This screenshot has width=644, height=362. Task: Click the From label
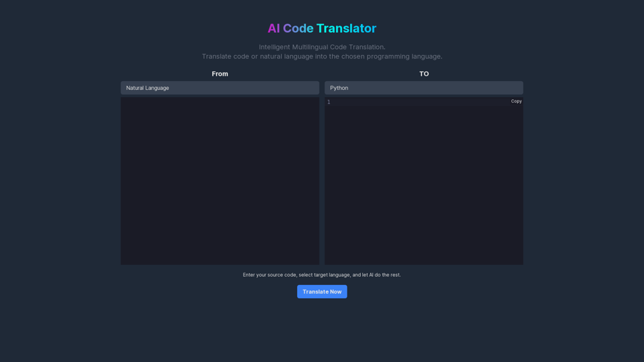[220, 74]
